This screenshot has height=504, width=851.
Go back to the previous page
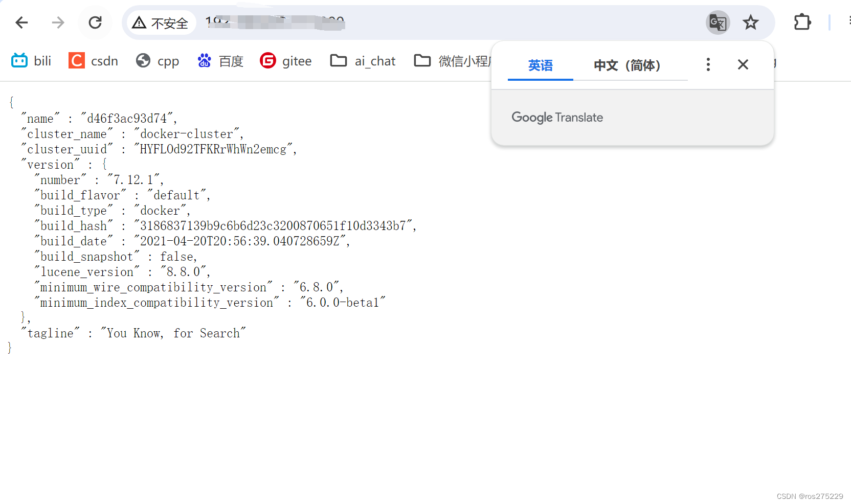coord(21,22)
